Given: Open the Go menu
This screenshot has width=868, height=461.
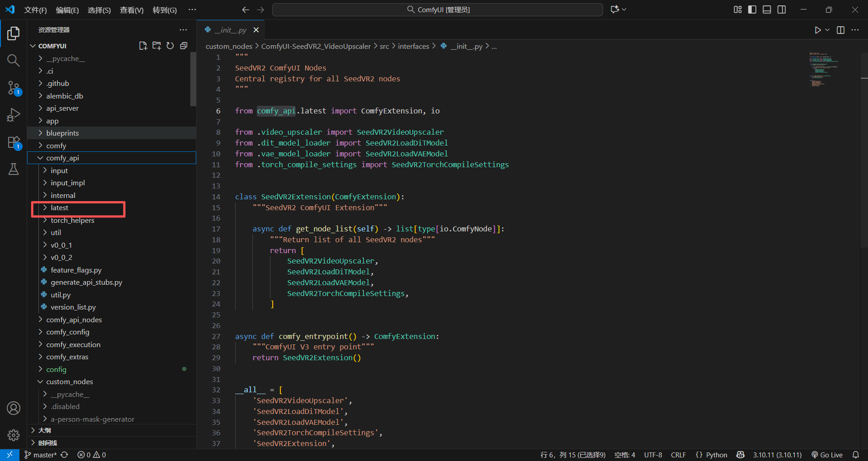Looking at the screenshot, I should tap(165, 10).
